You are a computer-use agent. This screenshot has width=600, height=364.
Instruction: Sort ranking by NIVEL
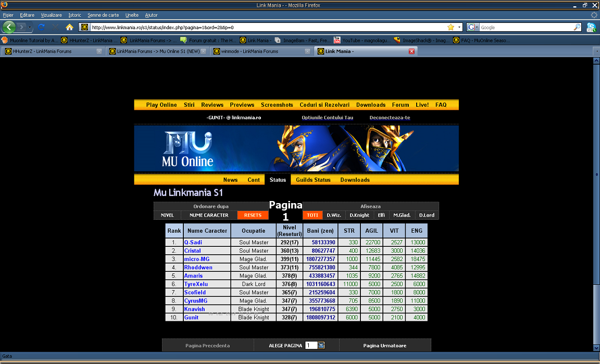(x=167, y=215)
